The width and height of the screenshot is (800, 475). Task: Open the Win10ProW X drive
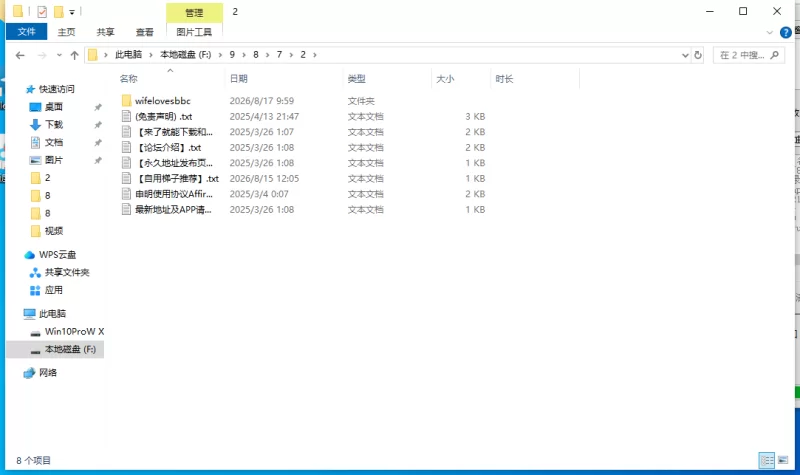74,331
